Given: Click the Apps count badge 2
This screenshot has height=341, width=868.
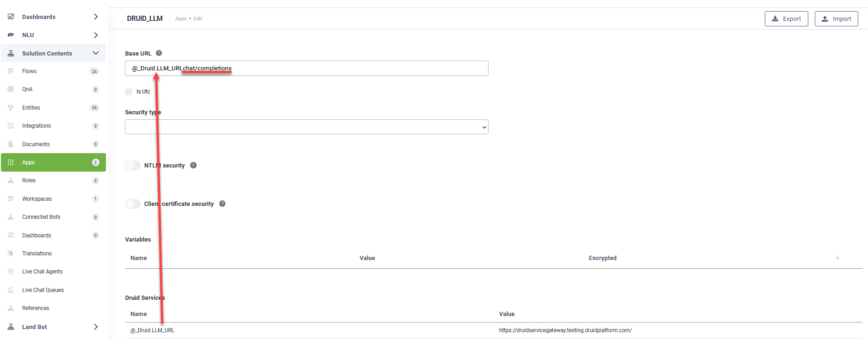Looking at the screenshot, I should [96, 162].
